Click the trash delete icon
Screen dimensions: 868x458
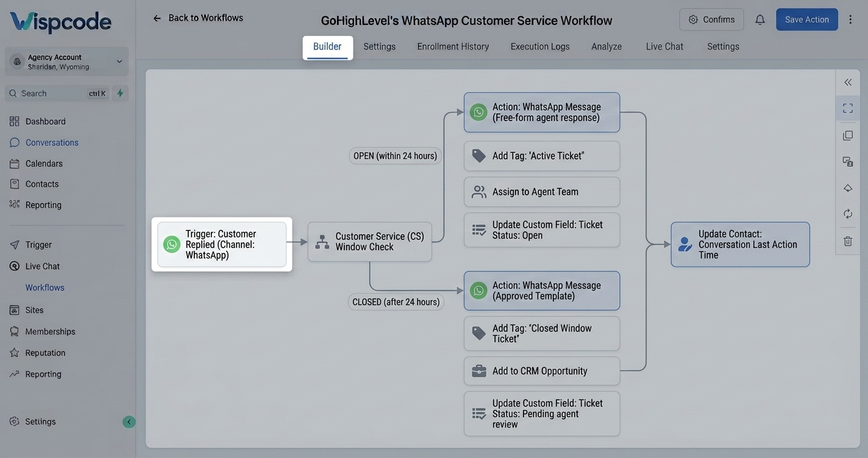click(848, 241)
